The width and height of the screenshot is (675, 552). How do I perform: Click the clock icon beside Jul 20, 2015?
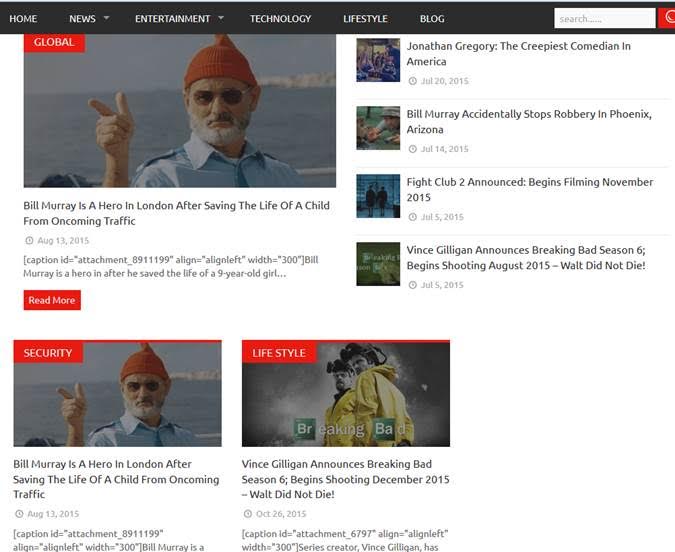pyautogui.click(x=412, y=81)
